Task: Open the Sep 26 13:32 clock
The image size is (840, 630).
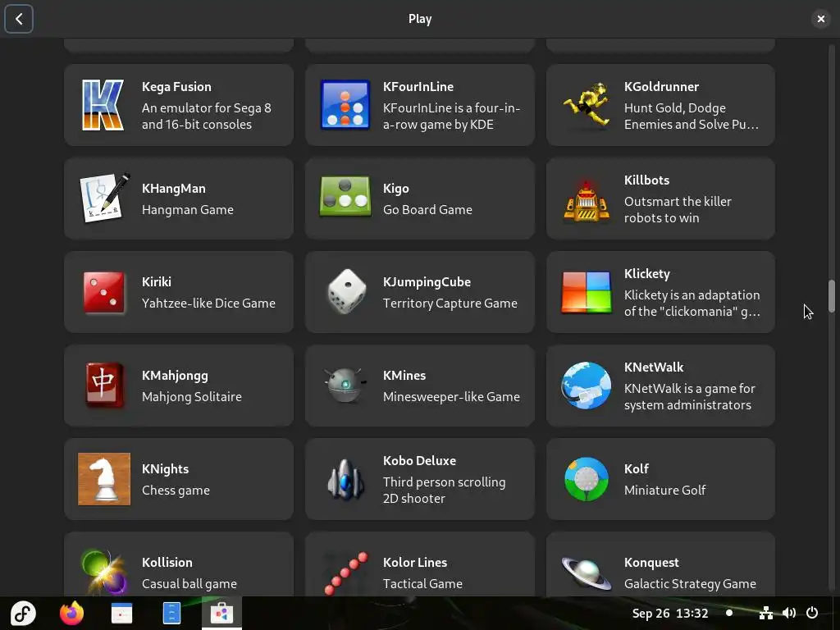Action: (x=669, y=613)
